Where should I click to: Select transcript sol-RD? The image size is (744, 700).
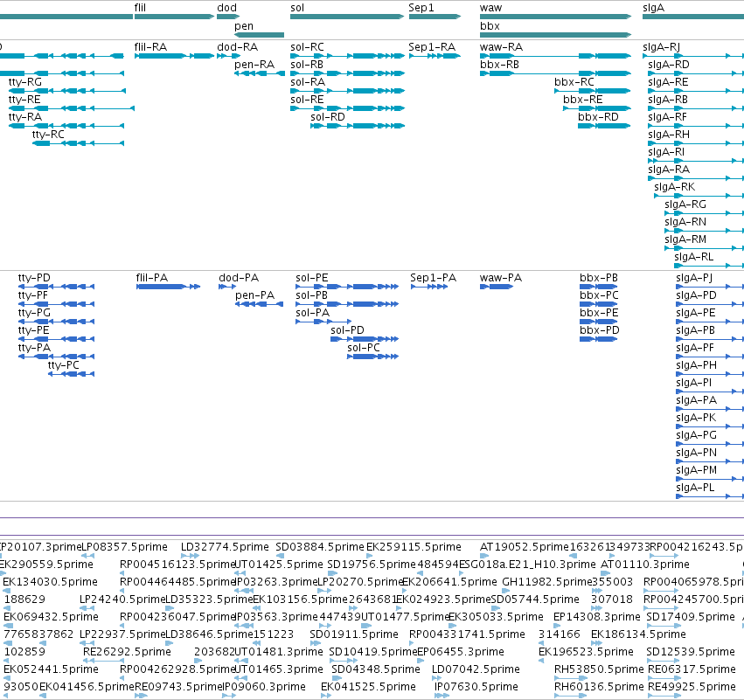(x=358, y=126)
